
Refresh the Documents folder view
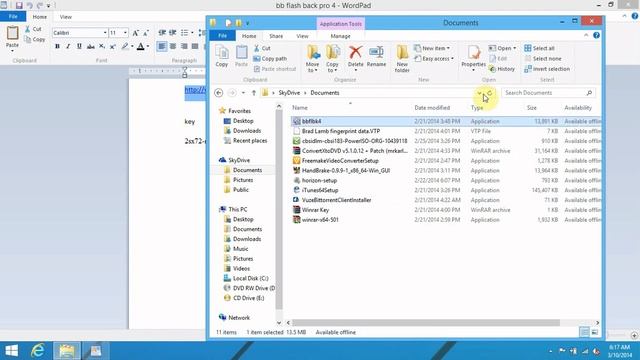[x=489, y=93]
